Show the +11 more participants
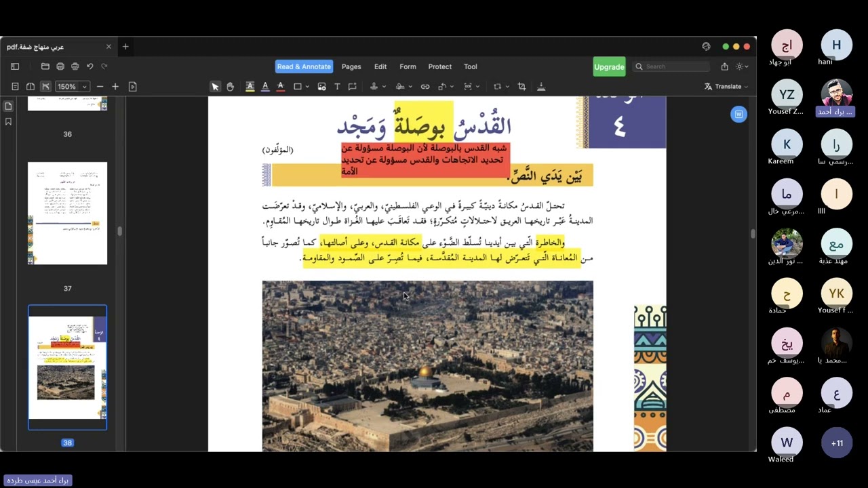The image size is (868, 488). tap(837, 443)
